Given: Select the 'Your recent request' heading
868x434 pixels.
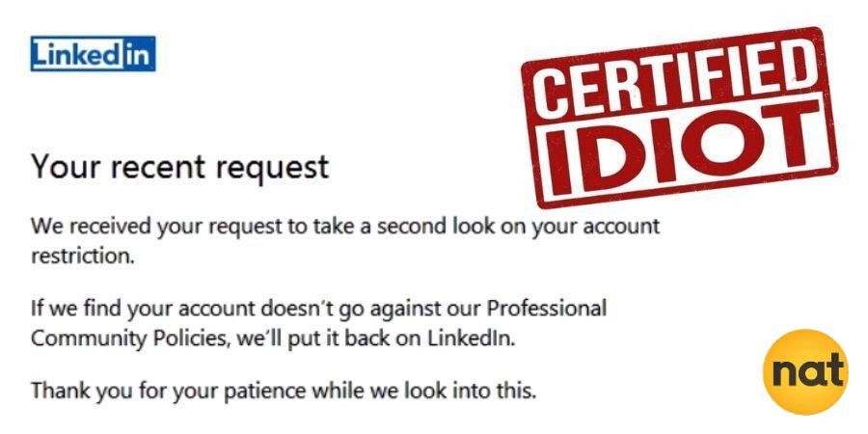Looking at the screenshot, I should [180, 168].
